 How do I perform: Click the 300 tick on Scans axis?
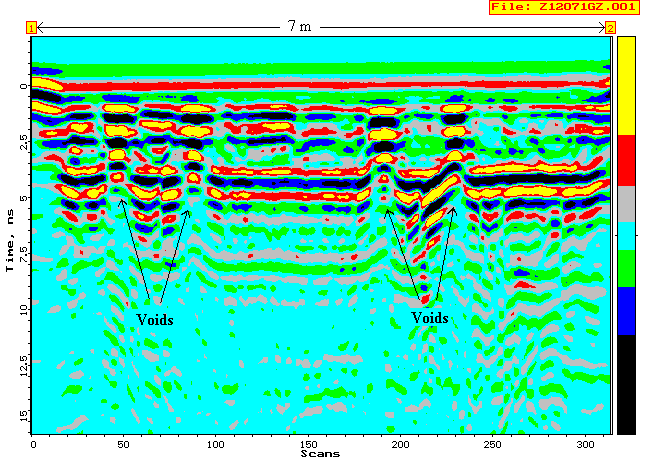click(x=584, y=443)
